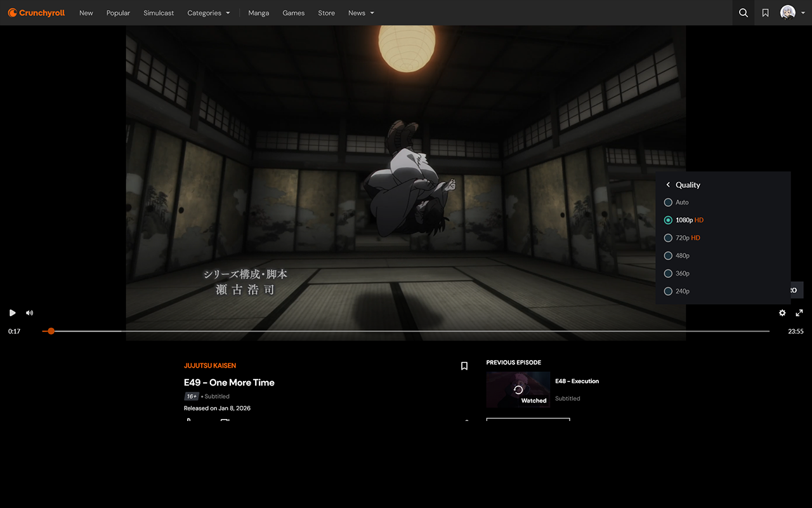Visit the Store

[x=327, y=13]
